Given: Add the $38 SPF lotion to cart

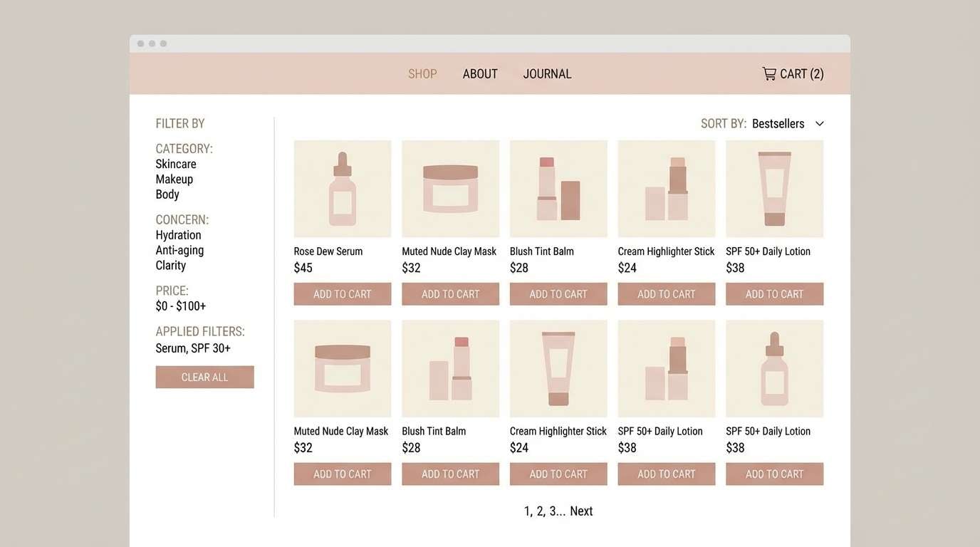Looking at the screenshot, I should click(774, 293).
